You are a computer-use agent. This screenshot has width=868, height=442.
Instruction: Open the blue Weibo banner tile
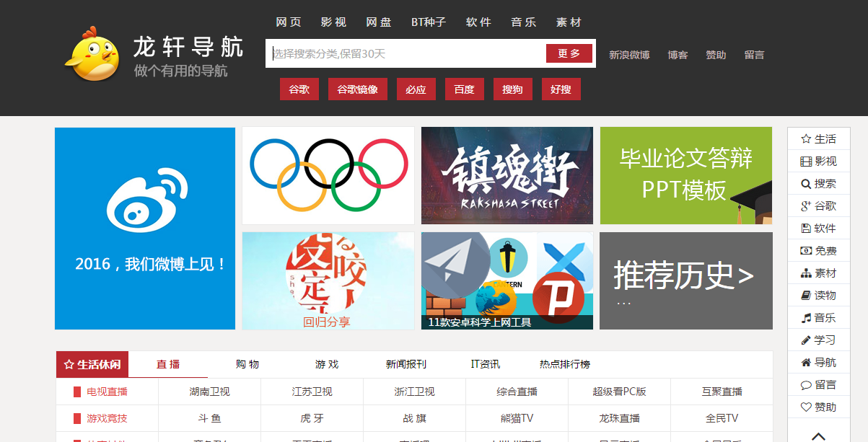tap(145, 229)
